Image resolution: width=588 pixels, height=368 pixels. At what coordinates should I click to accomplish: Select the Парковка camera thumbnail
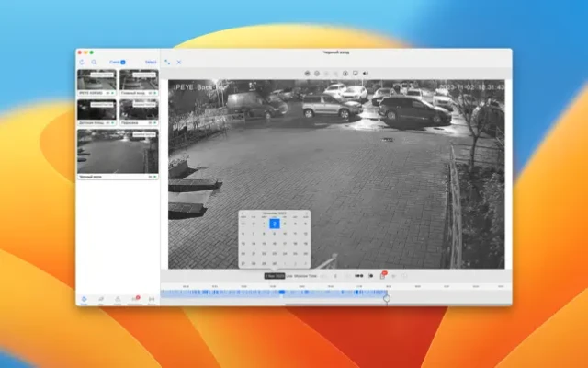pyautogui.click(x=138, y=109)
